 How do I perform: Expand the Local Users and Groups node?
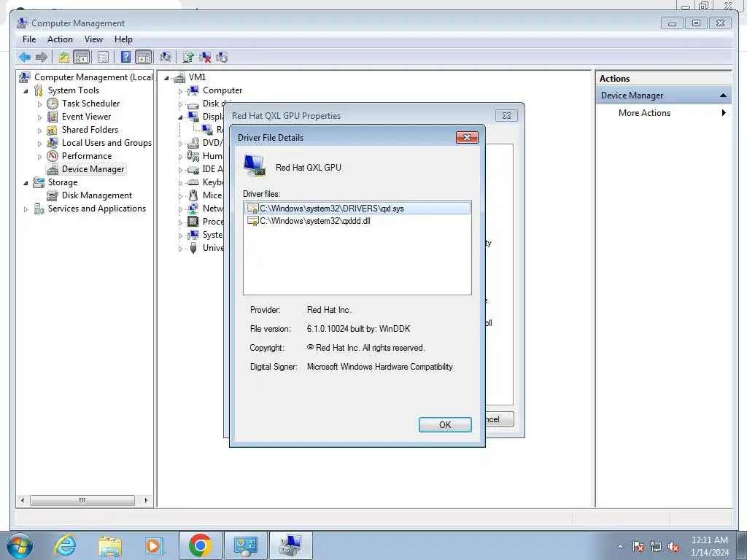(x=40, y=144)
